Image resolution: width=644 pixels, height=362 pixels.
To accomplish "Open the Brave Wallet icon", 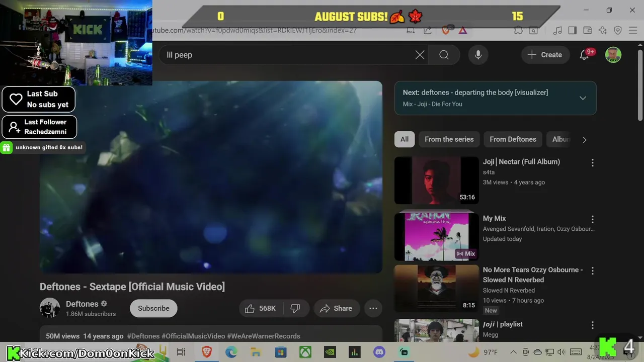I will pos(588,30).
